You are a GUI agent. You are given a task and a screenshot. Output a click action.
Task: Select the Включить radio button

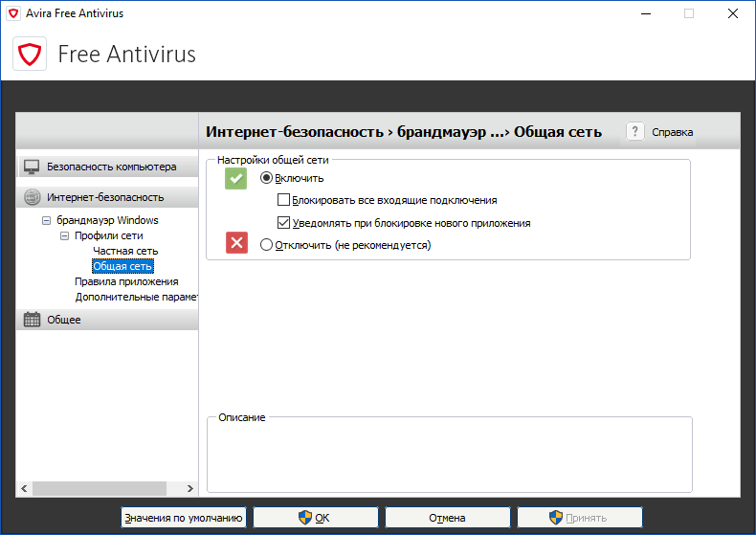tap(266, 178)
